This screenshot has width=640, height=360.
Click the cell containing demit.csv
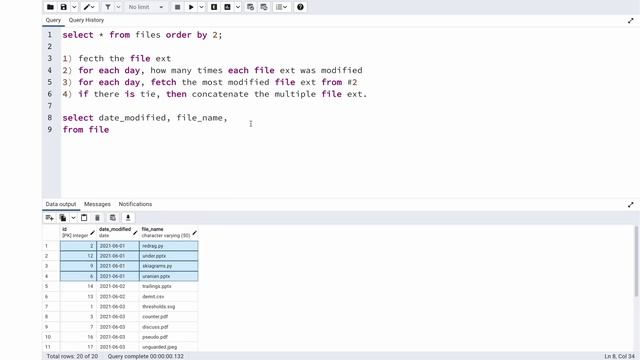click(x=169, y=297)
